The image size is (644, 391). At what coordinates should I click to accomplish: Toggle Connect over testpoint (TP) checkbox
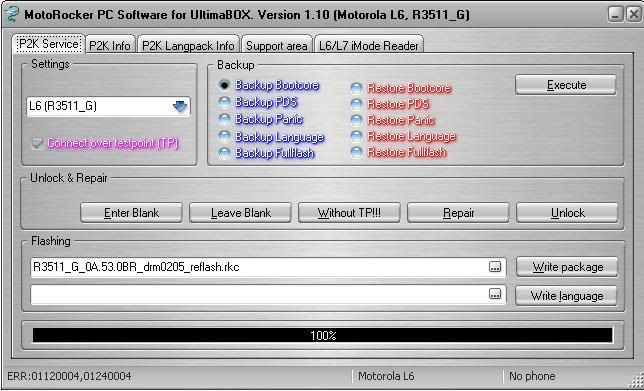[x=37, y=143]
